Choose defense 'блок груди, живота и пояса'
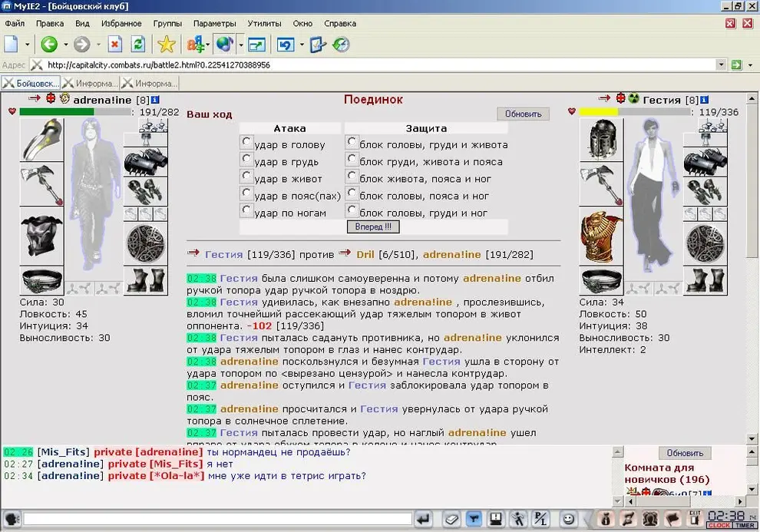Screen dimensions: 760x532 point(352,160)
